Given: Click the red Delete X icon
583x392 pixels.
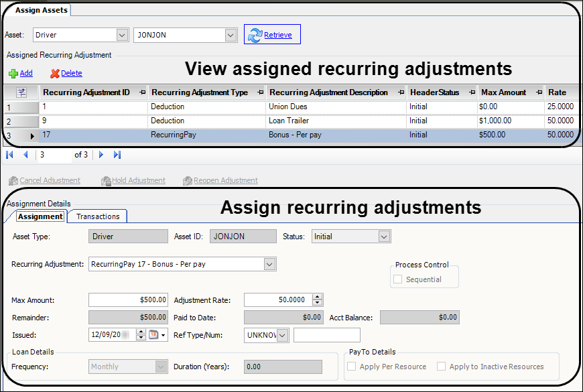Looking at the screenshot, I should click(x=55, y=74).
